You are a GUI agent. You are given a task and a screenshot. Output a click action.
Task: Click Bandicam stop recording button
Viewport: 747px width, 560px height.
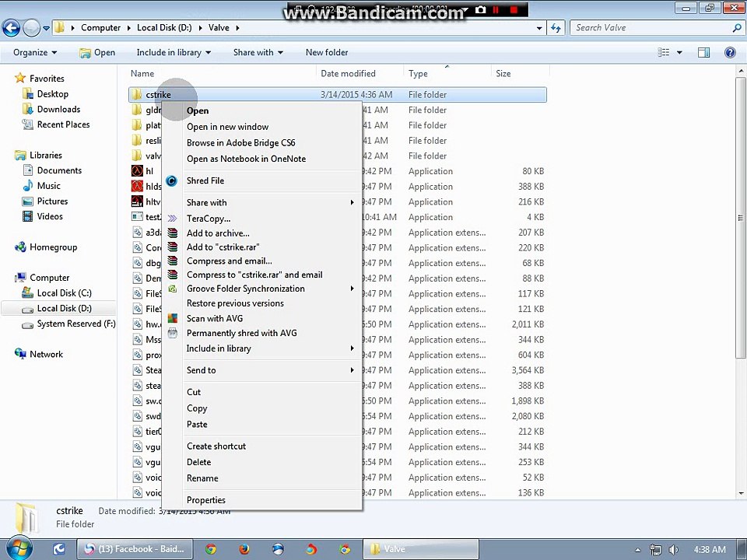coord(514,9)
